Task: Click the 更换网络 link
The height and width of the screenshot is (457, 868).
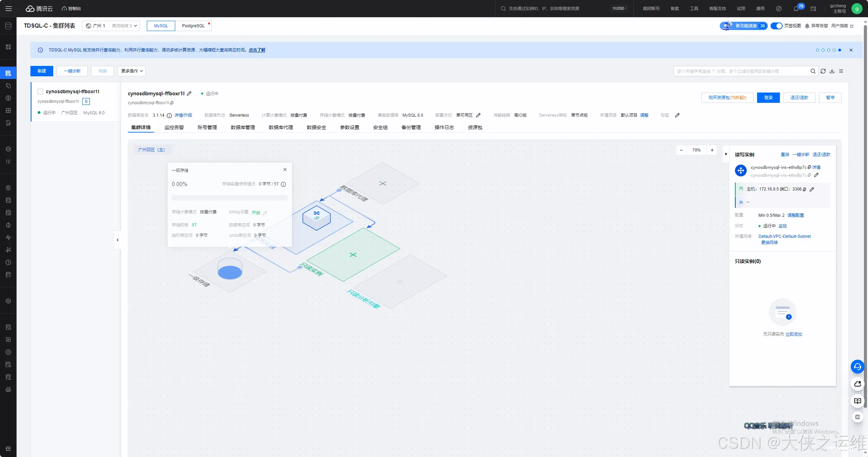Action: point(770,243)
